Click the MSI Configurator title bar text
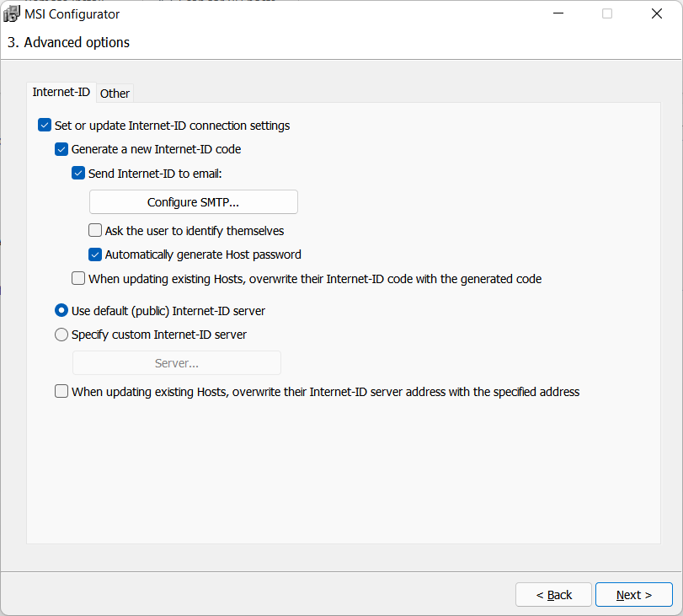Image resolution: width=683 pixels, height=616 pixels. click(x=72, y=14)
